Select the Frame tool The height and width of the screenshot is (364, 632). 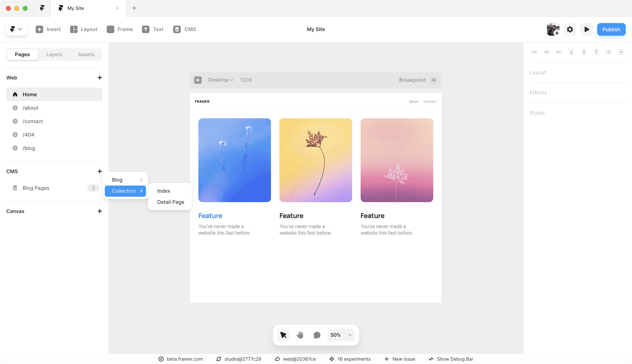coord(120,29)
